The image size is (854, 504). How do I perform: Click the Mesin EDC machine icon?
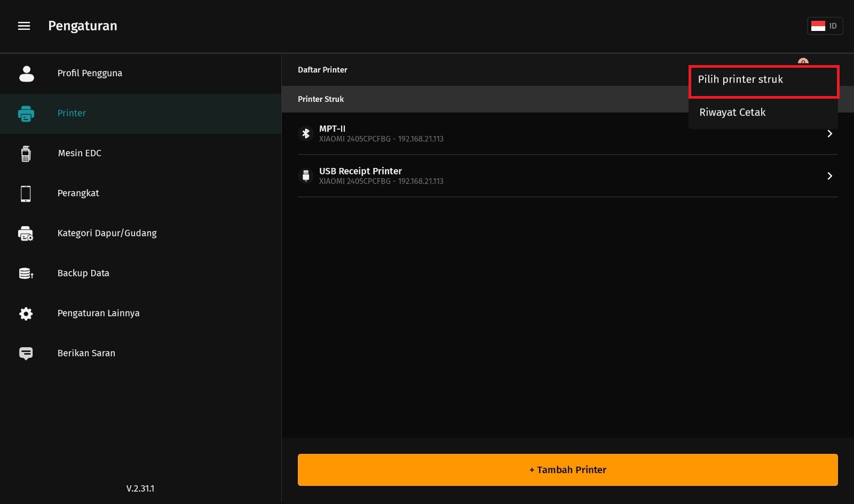pos(26,154)
